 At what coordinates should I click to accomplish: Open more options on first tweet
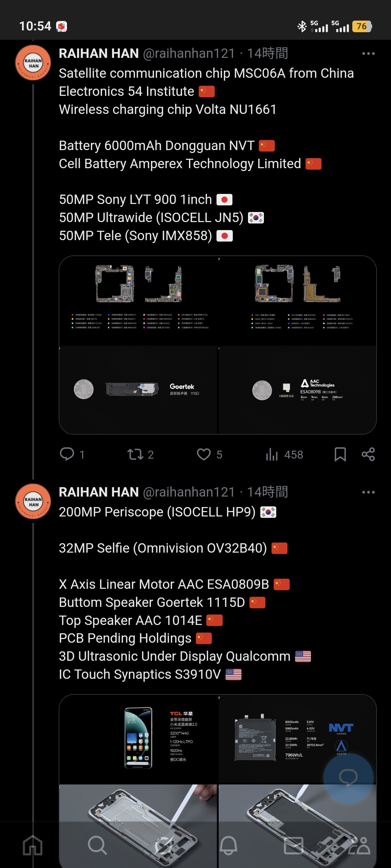368,54
